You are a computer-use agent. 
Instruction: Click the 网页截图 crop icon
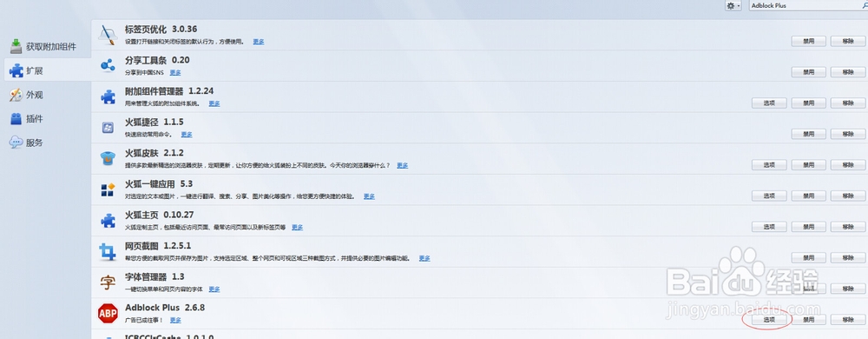[108, 252]
